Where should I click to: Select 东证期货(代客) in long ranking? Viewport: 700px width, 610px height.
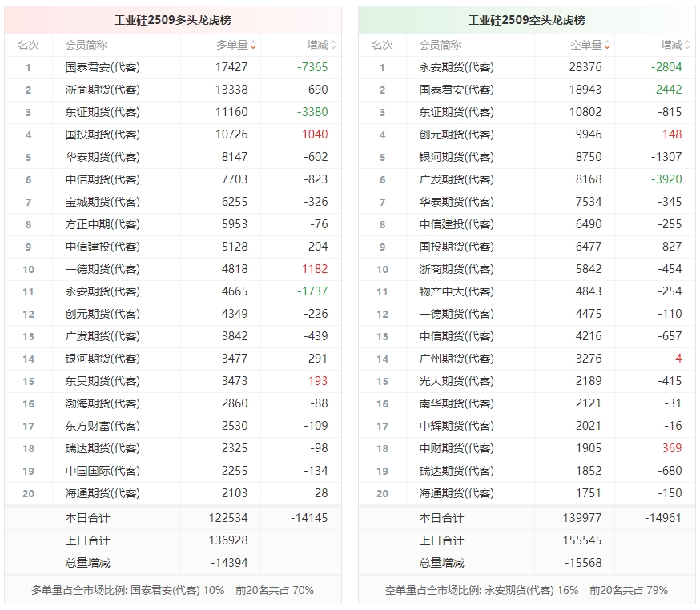103,112
